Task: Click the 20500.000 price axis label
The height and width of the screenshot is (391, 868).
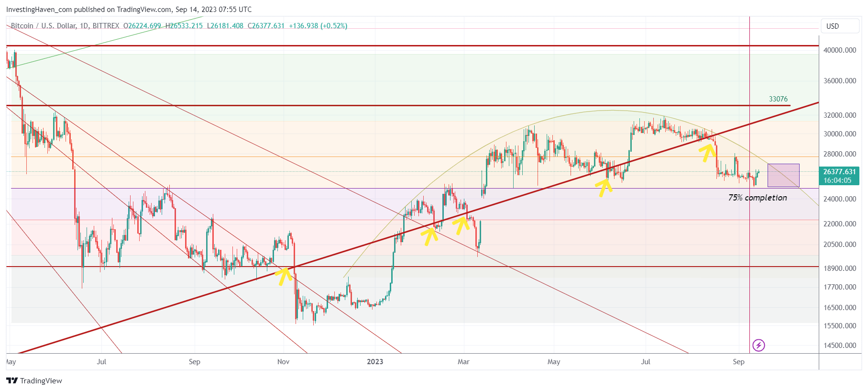Action: [840, 245]
